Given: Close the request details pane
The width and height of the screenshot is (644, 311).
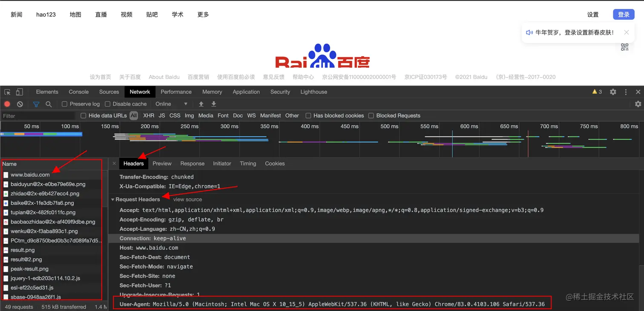Looking at the screenshot, I should click(x=114, y=164).
